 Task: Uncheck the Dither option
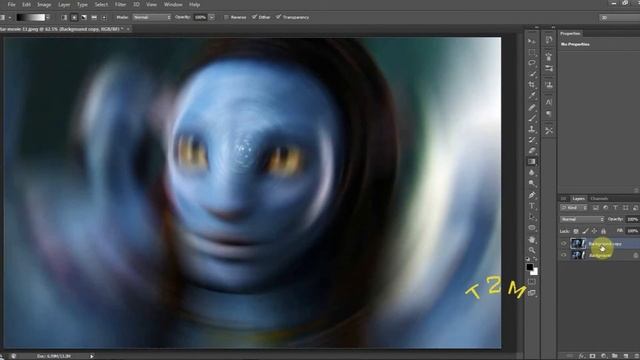[x=254, y=17]
